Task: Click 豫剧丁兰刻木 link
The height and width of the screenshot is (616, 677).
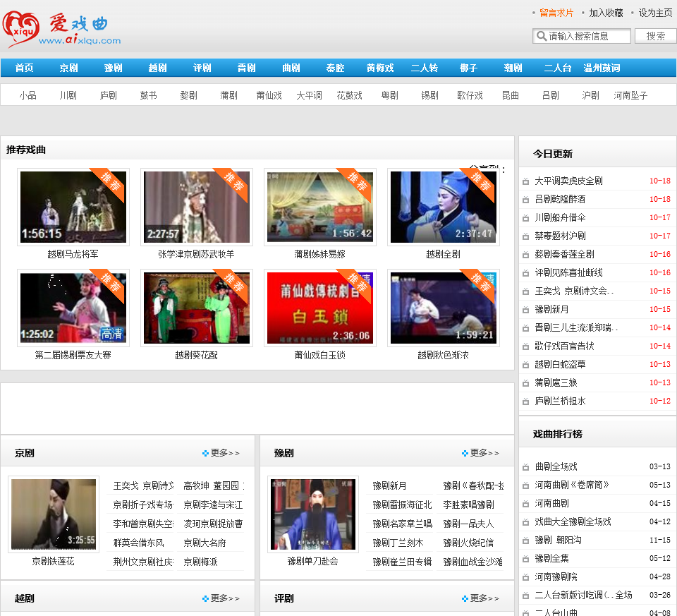Action: [x=398, y=543]
